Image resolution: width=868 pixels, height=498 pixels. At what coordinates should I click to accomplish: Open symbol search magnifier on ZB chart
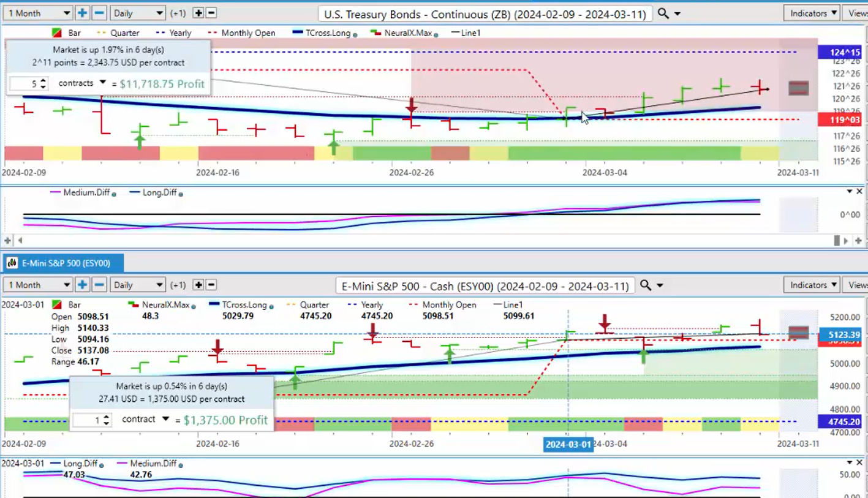pyautogui.click(x=663, y=13)
